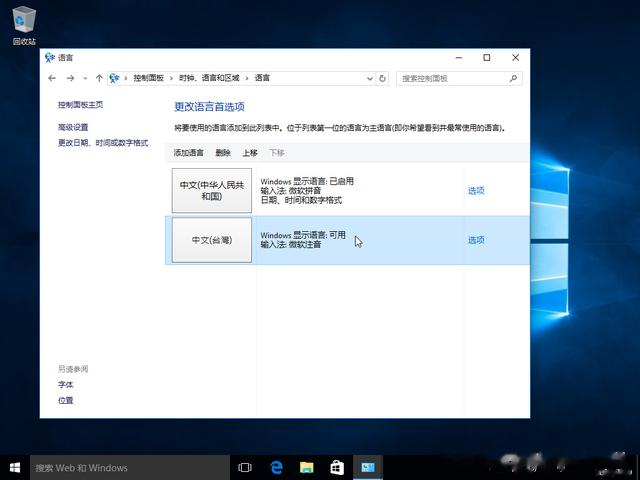This screenshot has width=640, height=480.
Task: Select 时钟、语言和区域 in the breadcrumb
Action: tap(209, 78)
